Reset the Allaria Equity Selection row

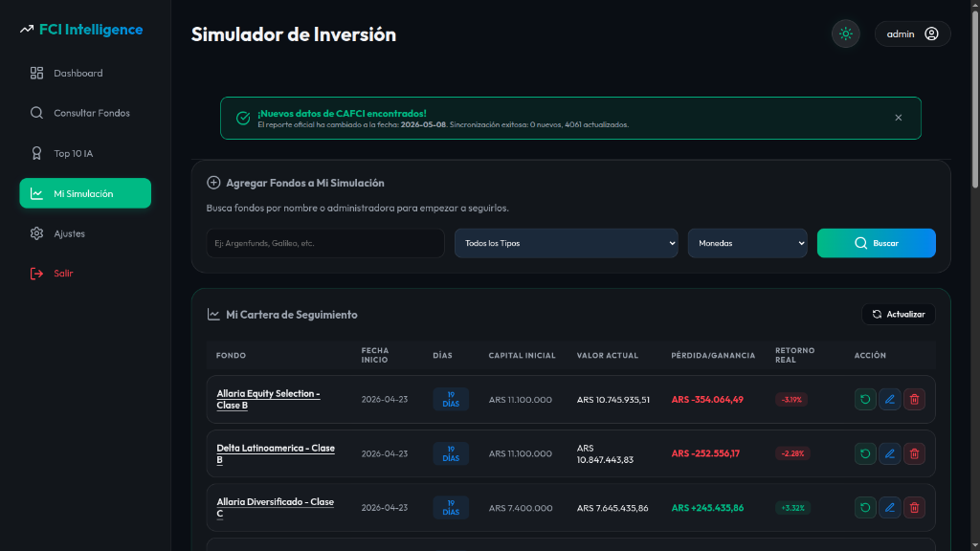tap(865, 399)
